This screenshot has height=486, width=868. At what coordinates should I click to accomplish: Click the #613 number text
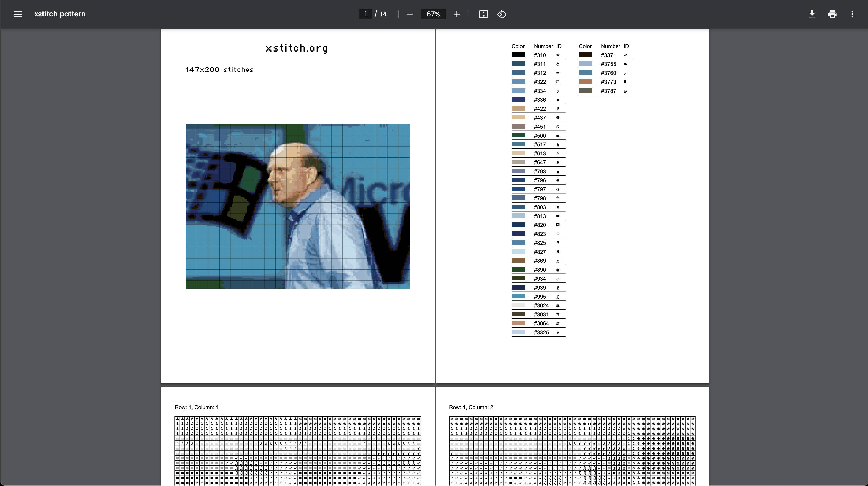click(540, 153)
